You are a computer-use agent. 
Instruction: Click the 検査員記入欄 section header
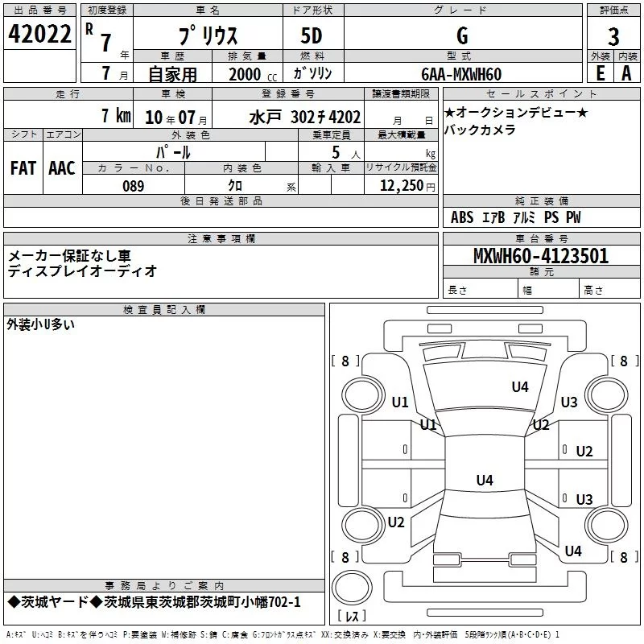[164, 310]
